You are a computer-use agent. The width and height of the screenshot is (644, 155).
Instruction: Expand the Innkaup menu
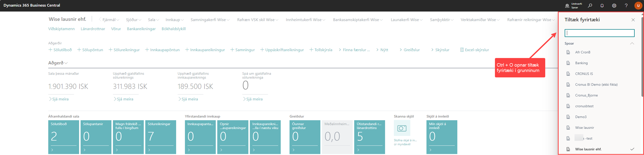pyautogui.click(x=175, y=20)
